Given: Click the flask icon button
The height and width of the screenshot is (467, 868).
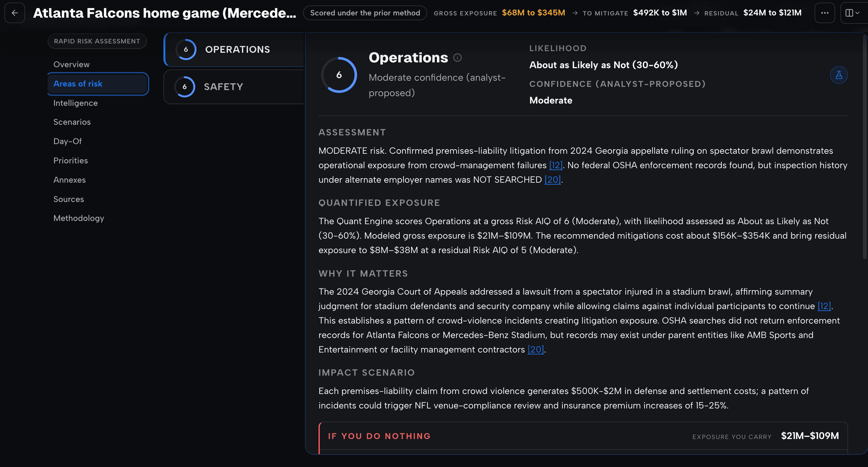Looking at the screenshot, I should coord(839,75).
